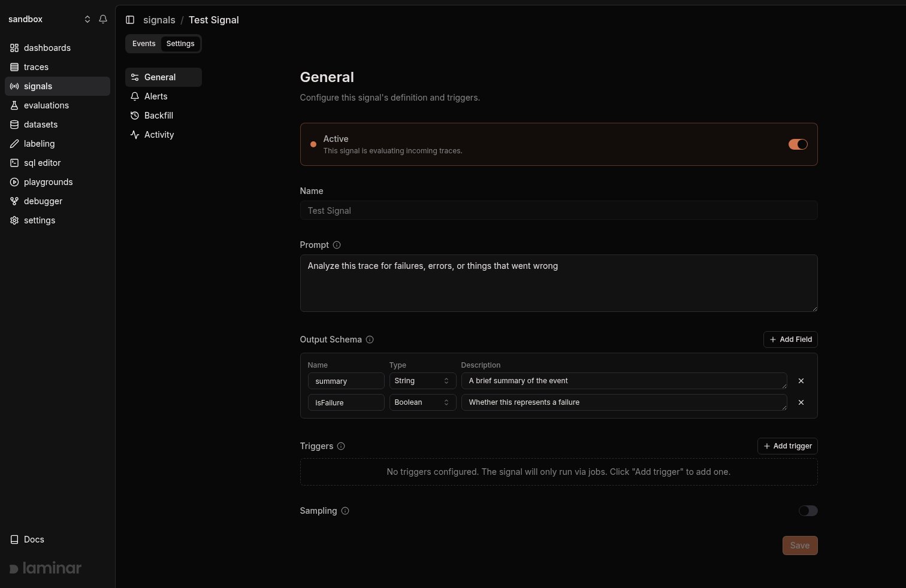Click the Name input field
The height and width of the screenshot is (588, 906).
558,210
